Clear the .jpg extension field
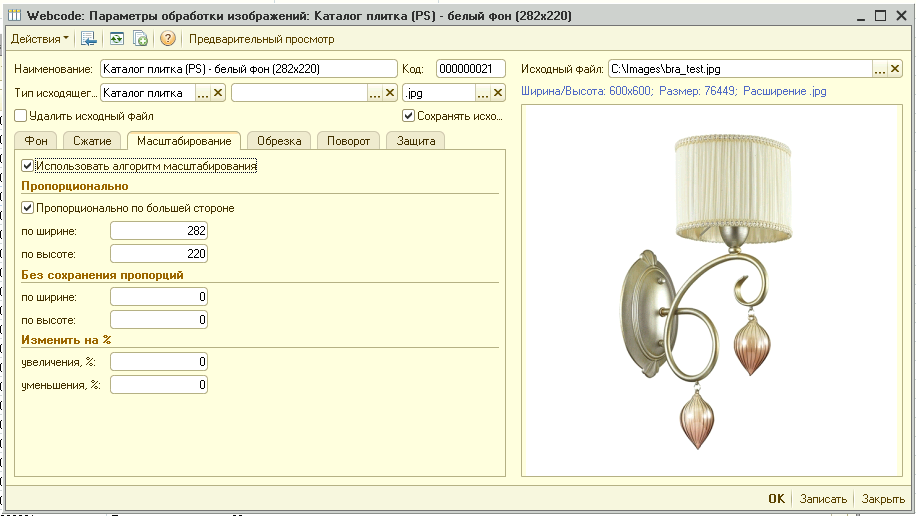The image size is (916, 516). pyautogui.click(x=497, y=93)
